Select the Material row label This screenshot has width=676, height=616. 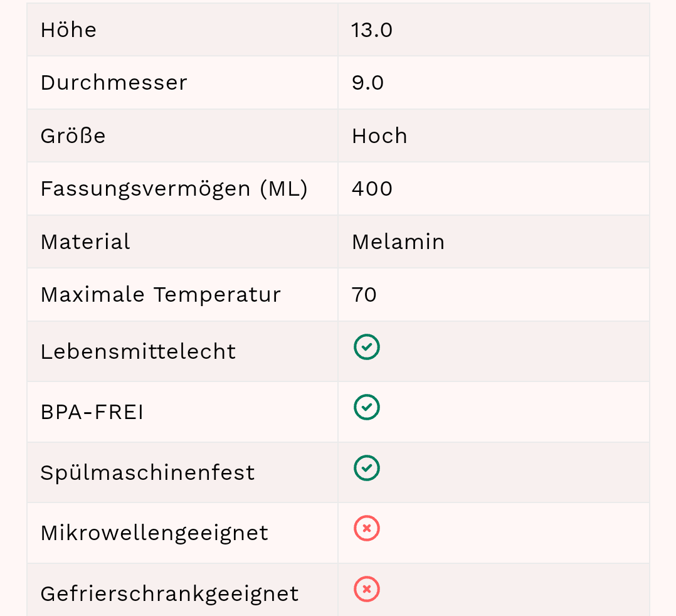85,242
